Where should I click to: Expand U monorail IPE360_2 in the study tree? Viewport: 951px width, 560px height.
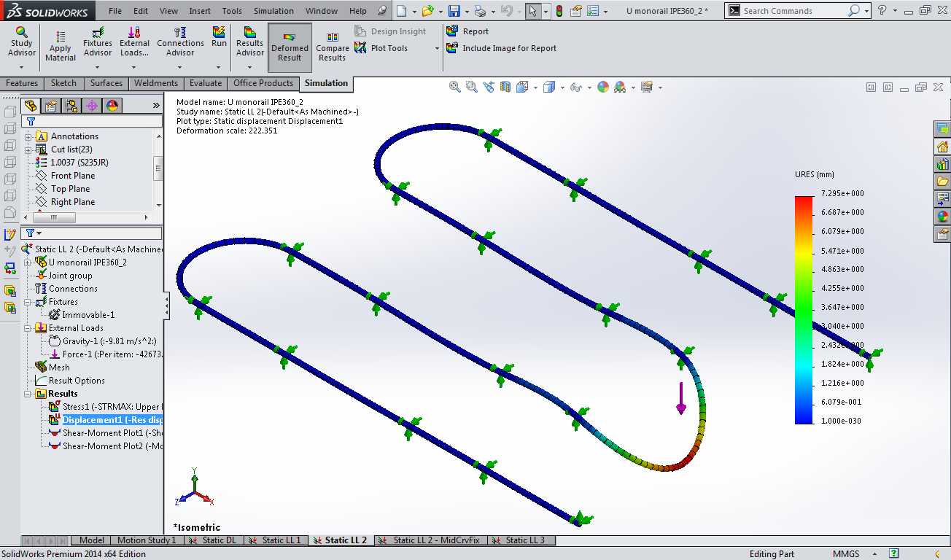point(28,262)
